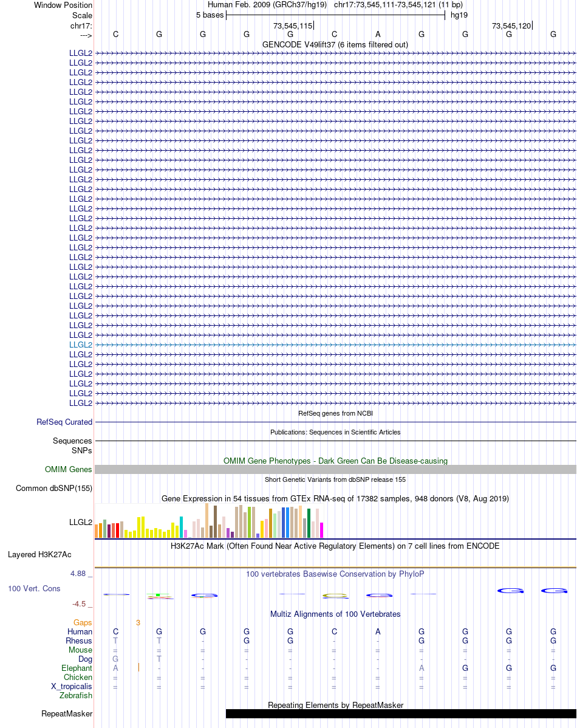Click the GTEx tissue expression bar chart
This screenshot has width=577, height=728.
pyautogui.click(x=209, y=521)
